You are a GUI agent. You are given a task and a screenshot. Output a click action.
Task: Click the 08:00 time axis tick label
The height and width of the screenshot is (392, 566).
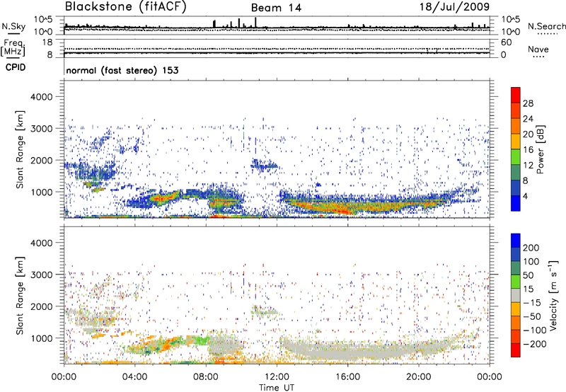(x=206, y=377)
